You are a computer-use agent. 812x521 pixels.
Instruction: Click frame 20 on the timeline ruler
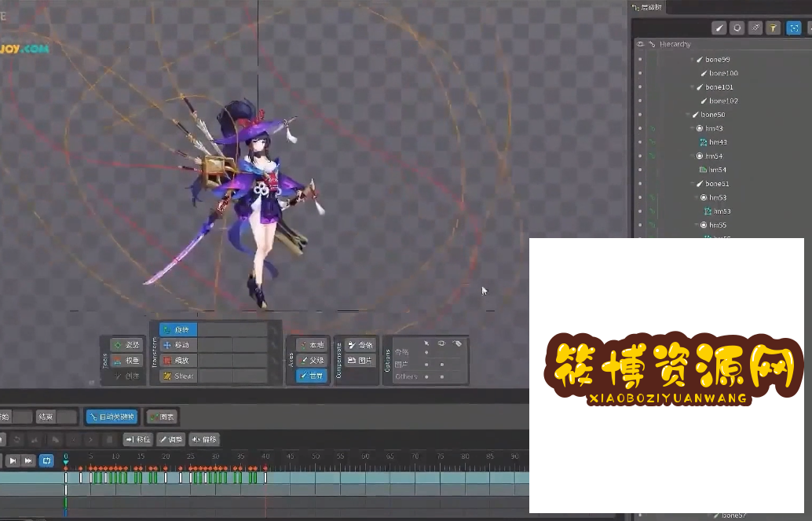pos(166,457)
